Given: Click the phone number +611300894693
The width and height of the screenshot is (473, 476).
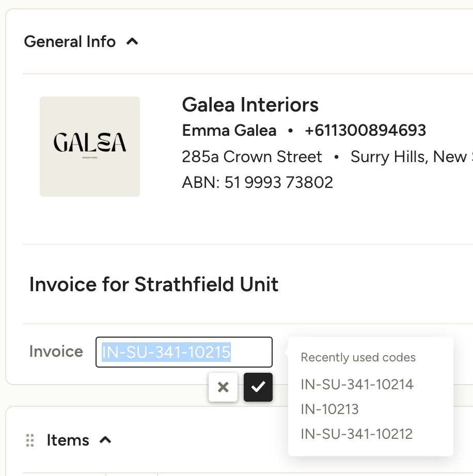Looking at the screenshot, I should pyautogui.click(x=365, y=131).
